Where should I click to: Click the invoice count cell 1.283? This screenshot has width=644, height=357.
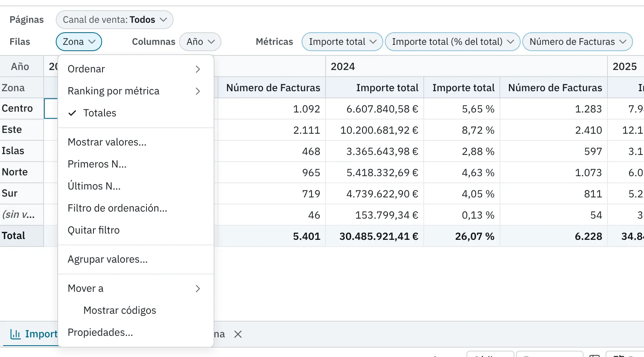[x=554, y=109]
